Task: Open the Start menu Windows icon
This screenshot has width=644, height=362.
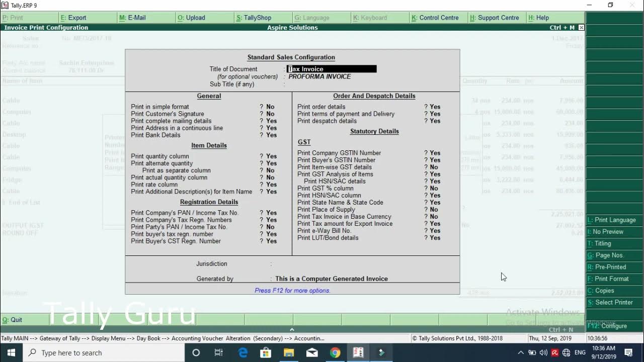Action: pos(11,352)
